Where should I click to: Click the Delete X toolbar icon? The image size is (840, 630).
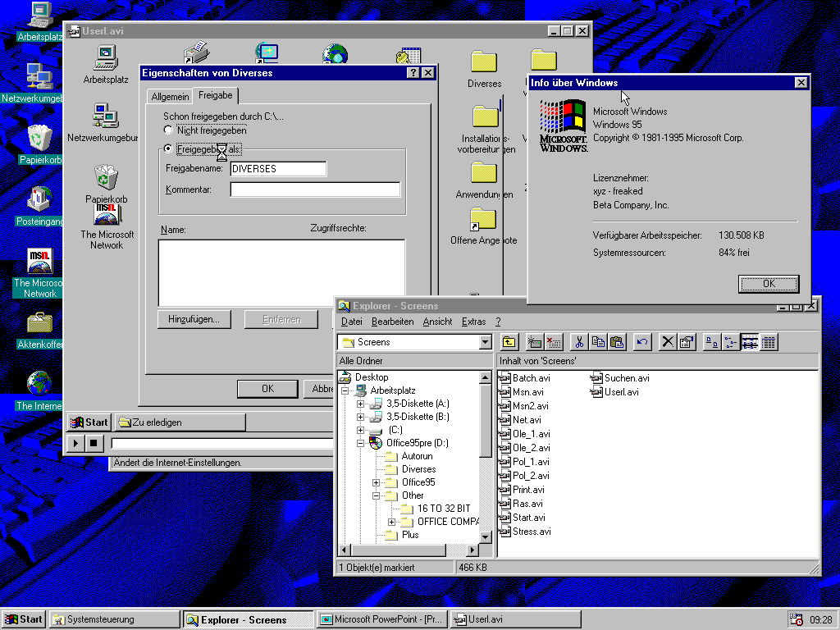point(668,342)
